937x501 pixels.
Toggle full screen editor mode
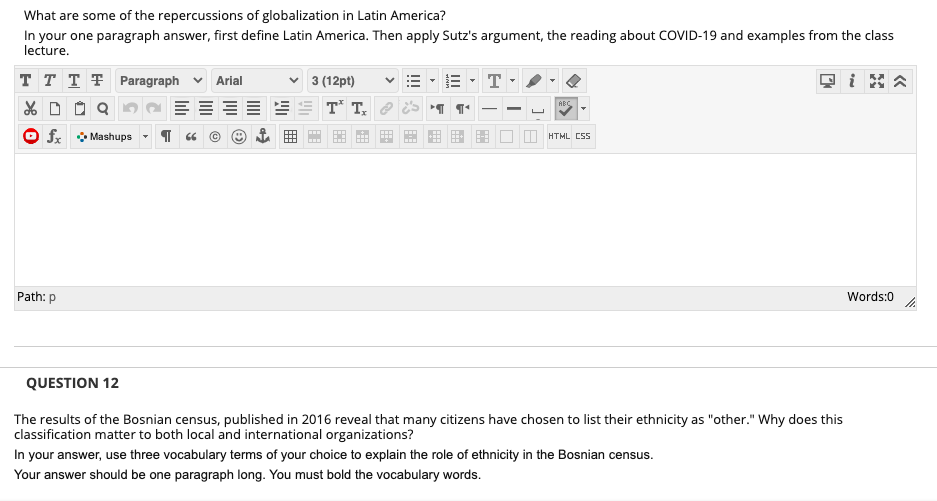[877, 81]
